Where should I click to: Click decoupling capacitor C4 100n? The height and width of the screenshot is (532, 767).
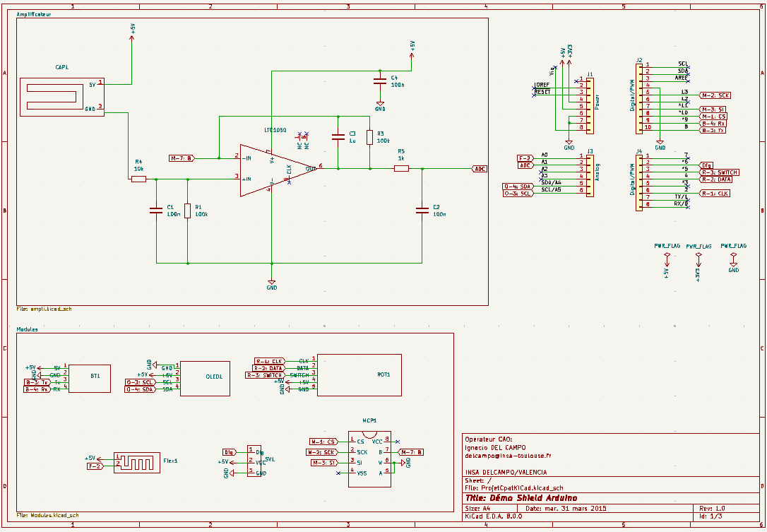[x=379, y=81]
